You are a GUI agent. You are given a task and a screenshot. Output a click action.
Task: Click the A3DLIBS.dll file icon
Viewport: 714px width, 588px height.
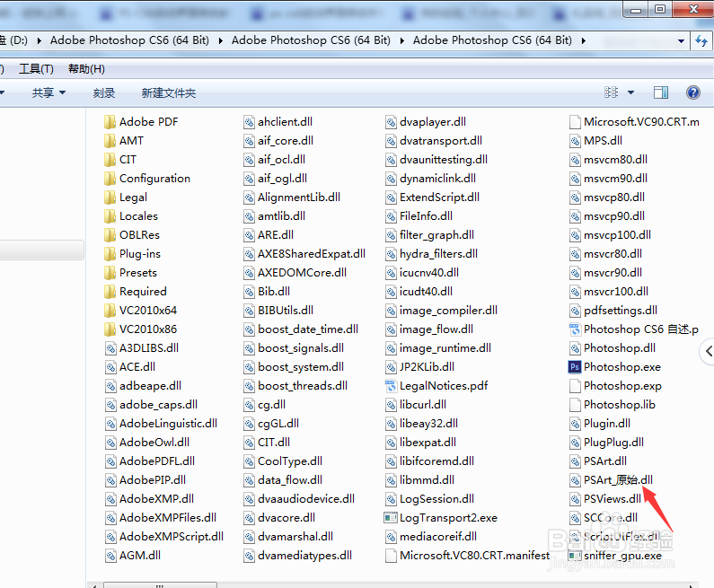pyautogui.click(x=110, y=348)
